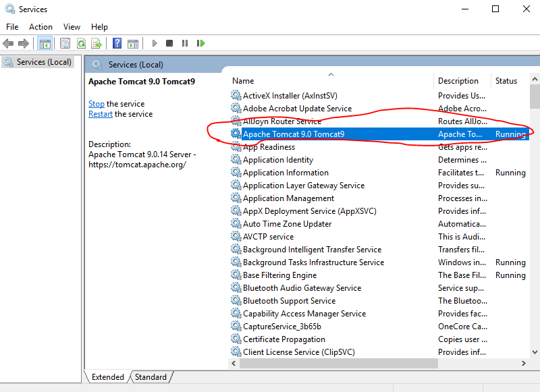Click the 'Provides Us...' description cell
Viewport: 540px width, 392px height.
pyautogui.click(x=462, y=95)
